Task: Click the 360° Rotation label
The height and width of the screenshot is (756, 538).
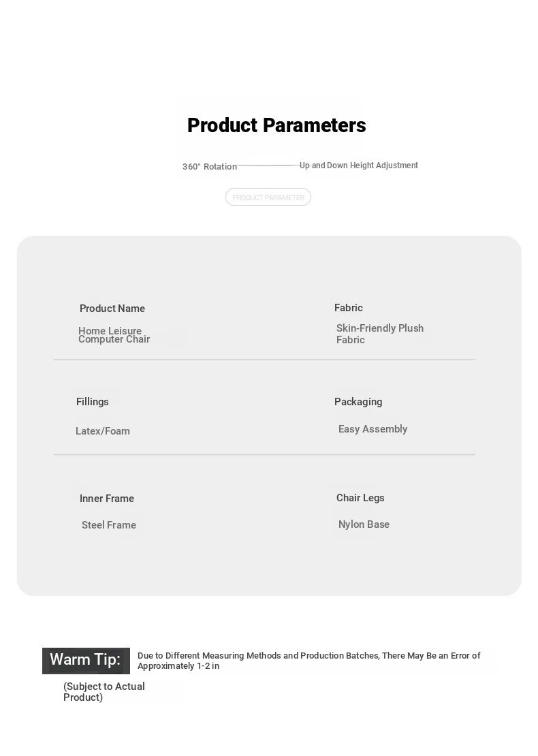Action: click(210, 166)
